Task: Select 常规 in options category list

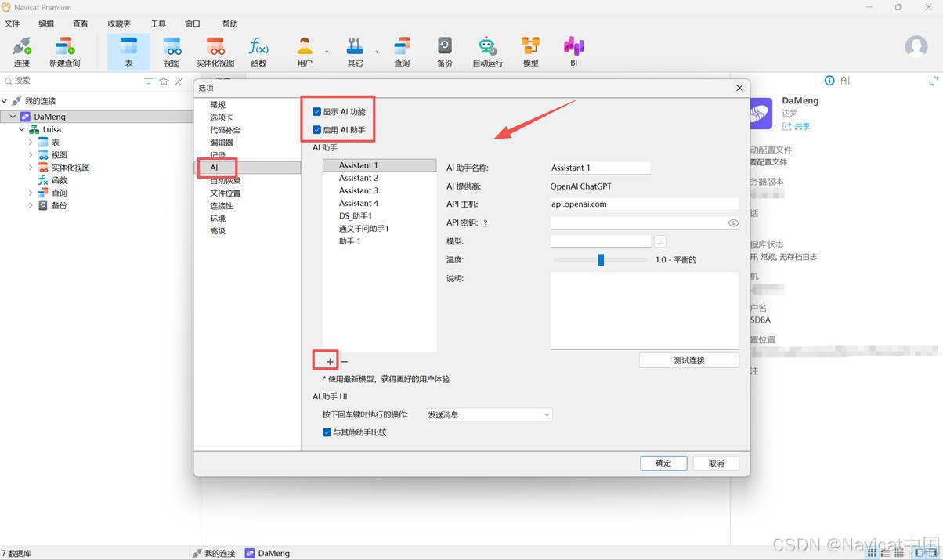Action: [218, 105]
